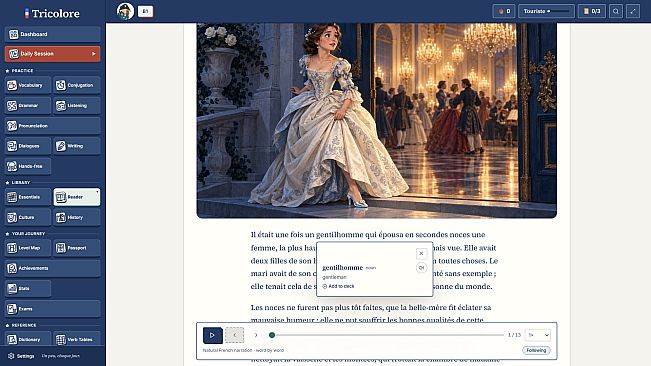Open Writing practice
Screen dimensions: 651x366
pyautogui.click(x=77, y=146)
